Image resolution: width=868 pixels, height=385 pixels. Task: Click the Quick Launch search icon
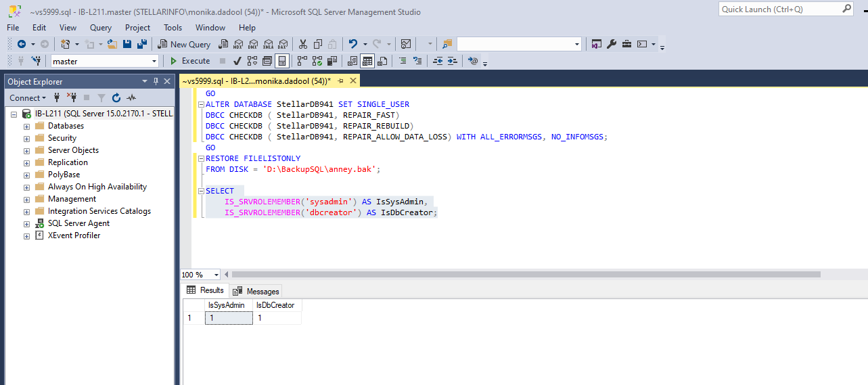click(x=847, y=9)
